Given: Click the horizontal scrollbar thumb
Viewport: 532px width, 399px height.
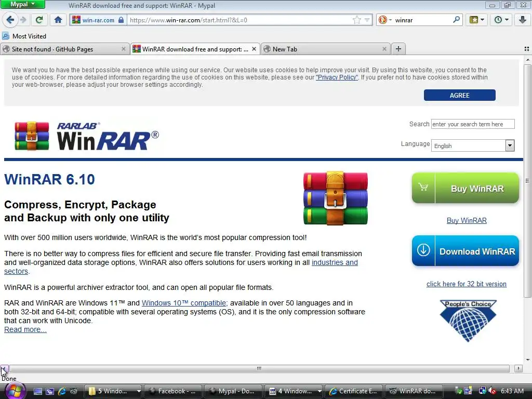Looking at the screenshot, I should click(259, 368).
